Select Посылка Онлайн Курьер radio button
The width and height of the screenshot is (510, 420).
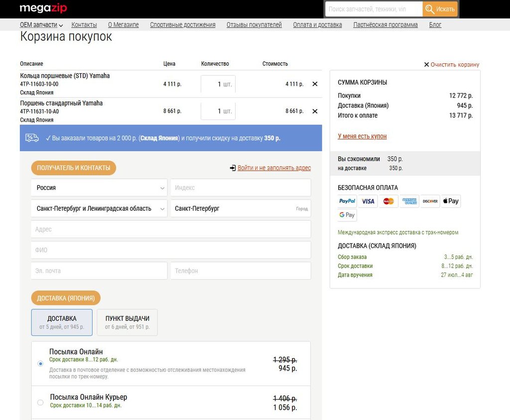click(40, 403)
